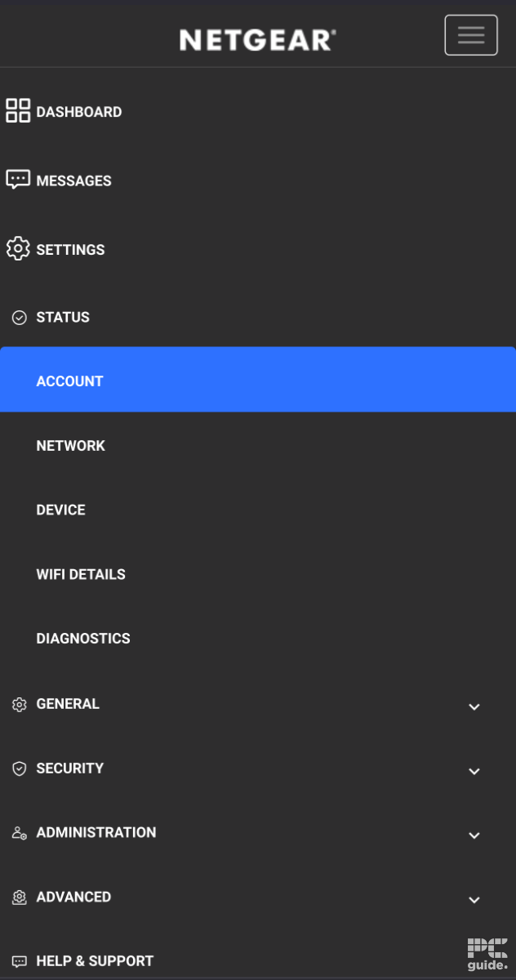Click the NETGEAR logo
The width and height of the screenshot is (516, 980).
click(257, 39)
